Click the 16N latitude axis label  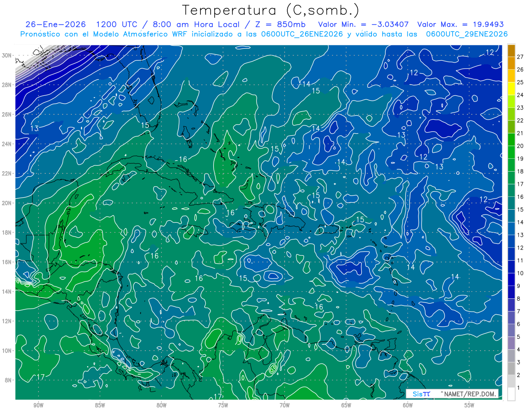pyautogui.click(x=8, y=262)
